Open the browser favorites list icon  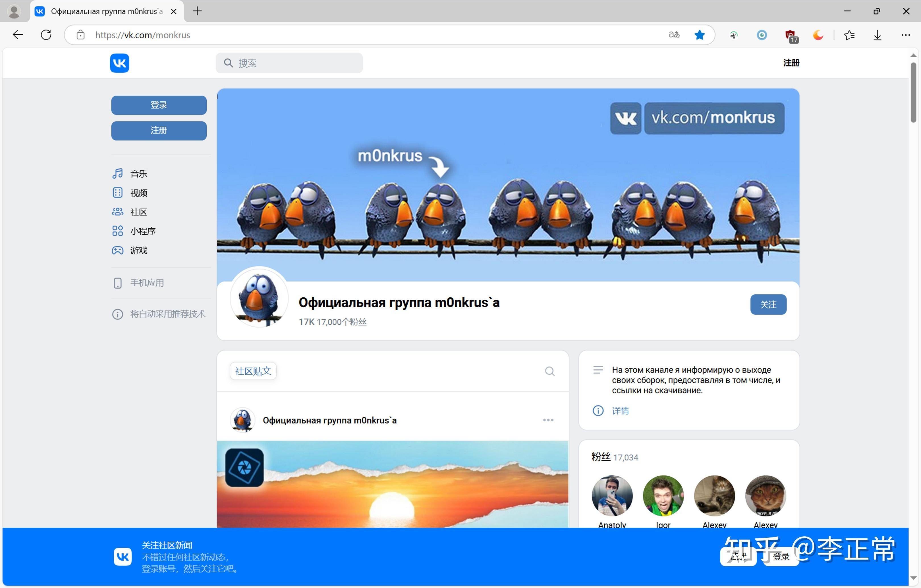849,35
